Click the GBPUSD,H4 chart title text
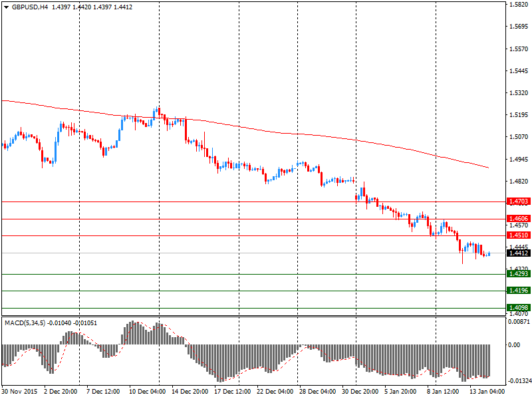Image resolution: width=532 pixels, height=399 pixels. pos(30,7)
